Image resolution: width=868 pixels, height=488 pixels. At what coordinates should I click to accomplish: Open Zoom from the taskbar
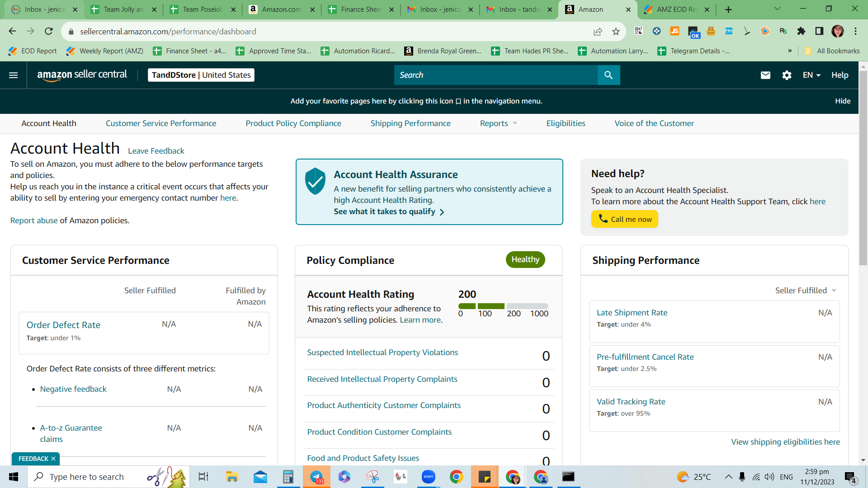coord(428,477)
